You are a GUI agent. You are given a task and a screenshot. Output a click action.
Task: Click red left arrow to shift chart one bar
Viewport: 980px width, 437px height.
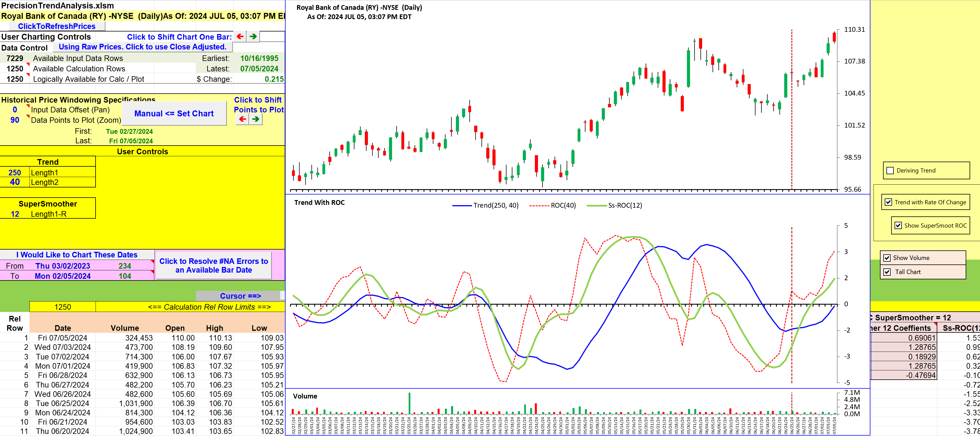point(240,37)
